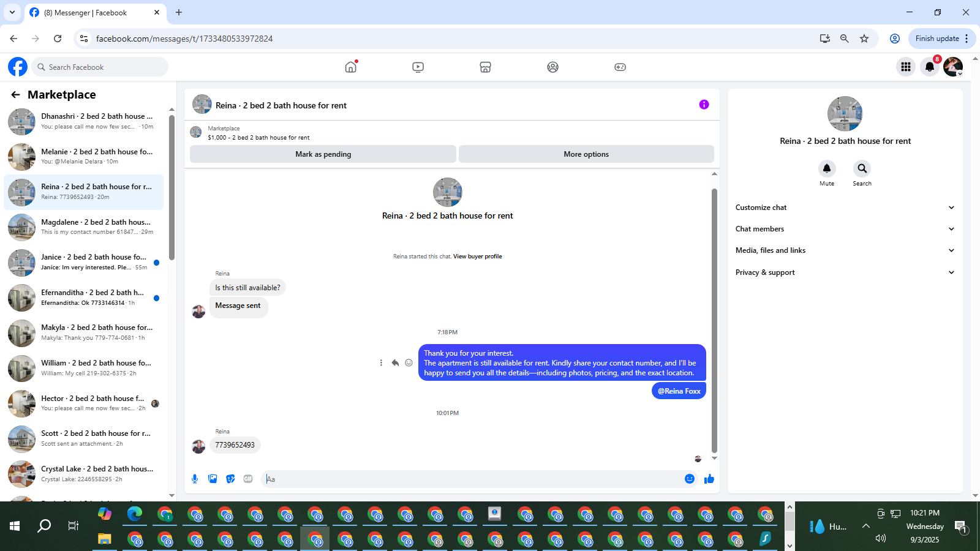This screenshot has width=980, height=551.
Task: Open the notifications bell with badge
Action: (930, 67)
